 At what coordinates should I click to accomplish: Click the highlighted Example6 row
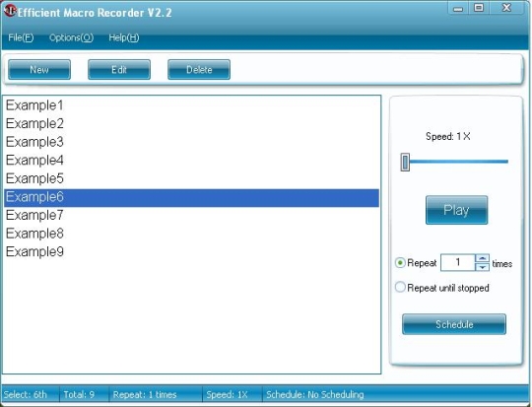pyautogui.click(x=191, y=198)
